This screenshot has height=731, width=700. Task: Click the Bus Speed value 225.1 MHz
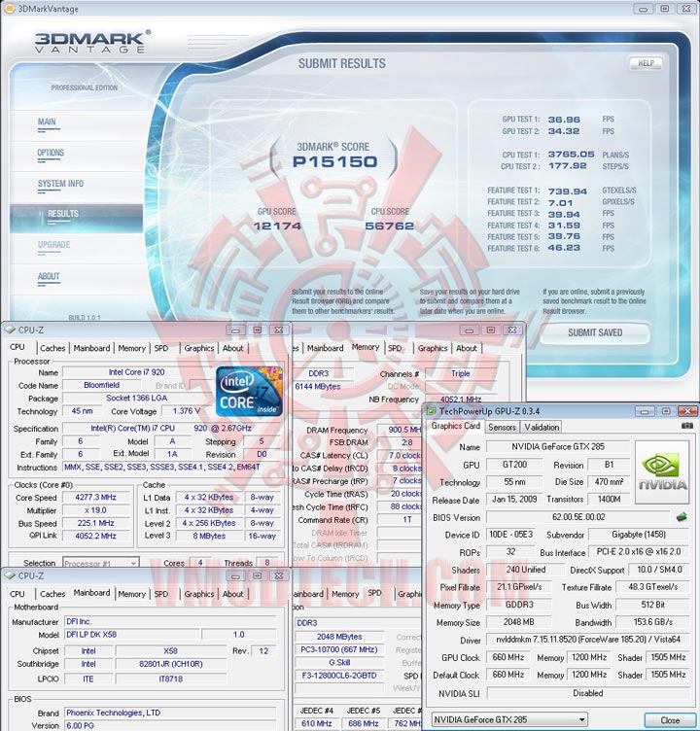pyautogui.click(x=96, y=523)
